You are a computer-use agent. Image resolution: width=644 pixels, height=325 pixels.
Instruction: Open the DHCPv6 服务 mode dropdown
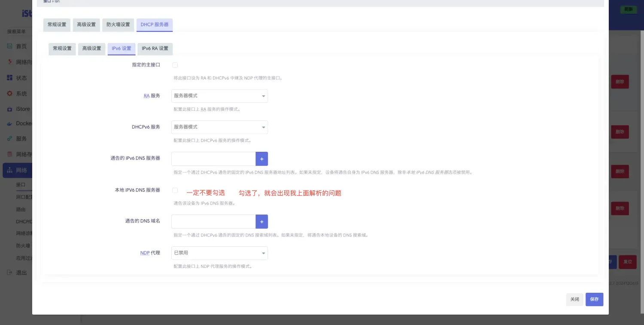(219, 127)
